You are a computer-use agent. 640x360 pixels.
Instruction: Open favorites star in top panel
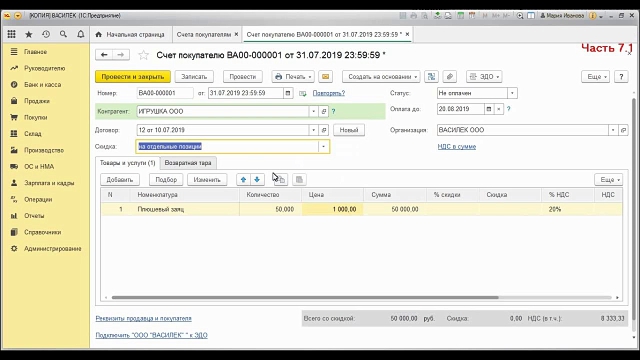tap(29, 35)
